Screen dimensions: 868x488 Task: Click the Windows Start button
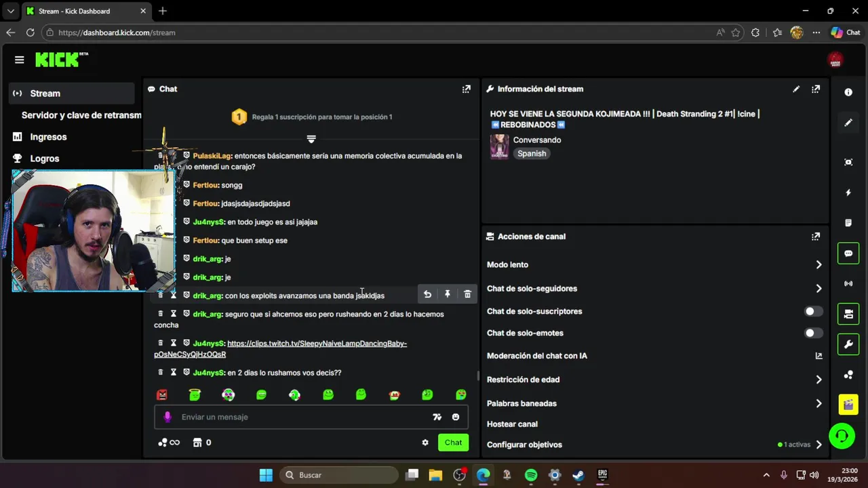pos(266,475)
